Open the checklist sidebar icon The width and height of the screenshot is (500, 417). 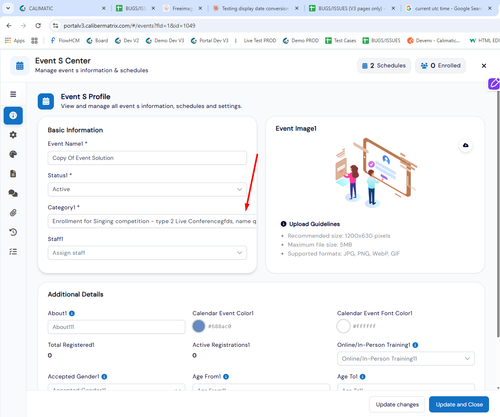(x=13, y=252)
